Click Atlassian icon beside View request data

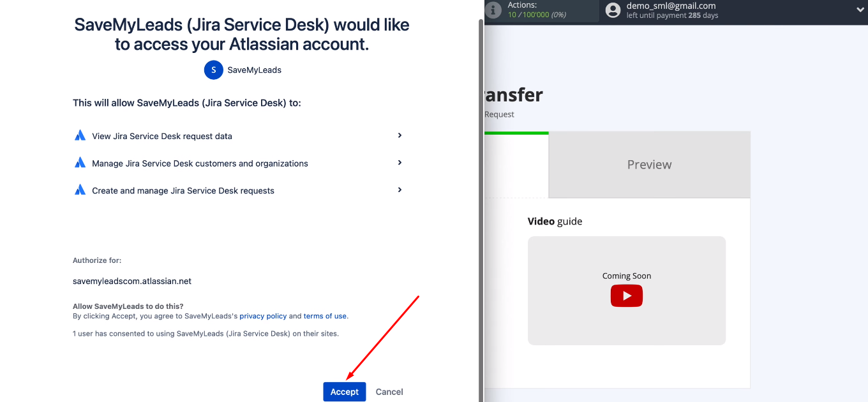pos(80,135)
